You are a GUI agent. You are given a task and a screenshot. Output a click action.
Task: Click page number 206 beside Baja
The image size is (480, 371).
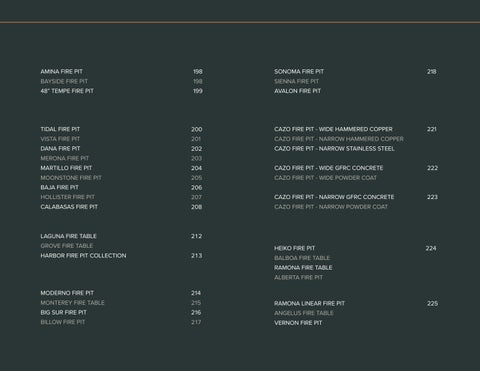[x=197, y=188]
